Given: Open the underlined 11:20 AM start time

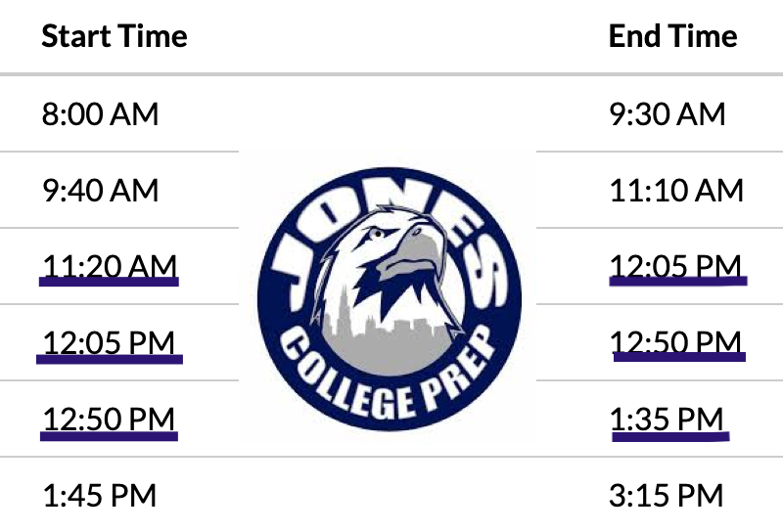Looking at the screenshot, I should (x=110, y=265).
